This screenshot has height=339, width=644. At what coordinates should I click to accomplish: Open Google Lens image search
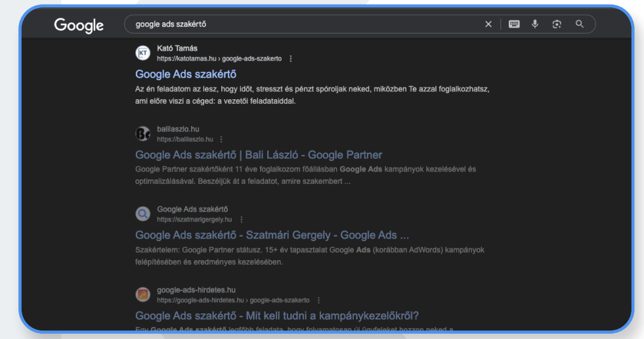[557, 24]
